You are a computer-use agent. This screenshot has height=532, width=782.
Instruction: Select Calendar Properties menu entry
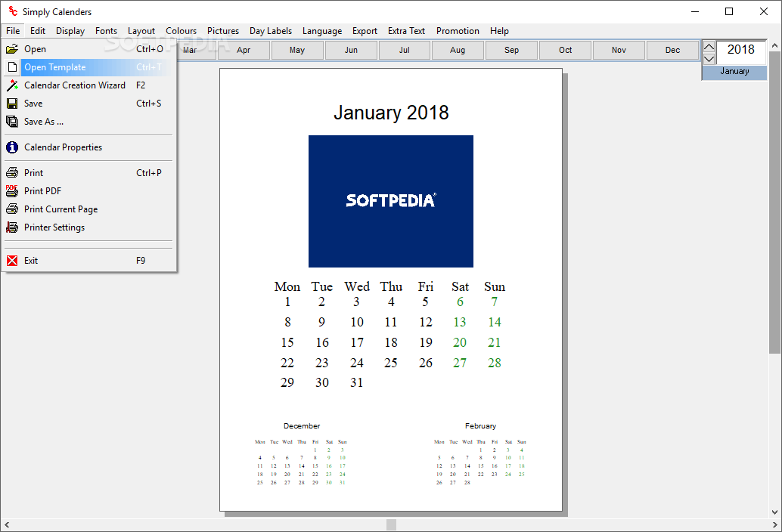tap(88, 147)
